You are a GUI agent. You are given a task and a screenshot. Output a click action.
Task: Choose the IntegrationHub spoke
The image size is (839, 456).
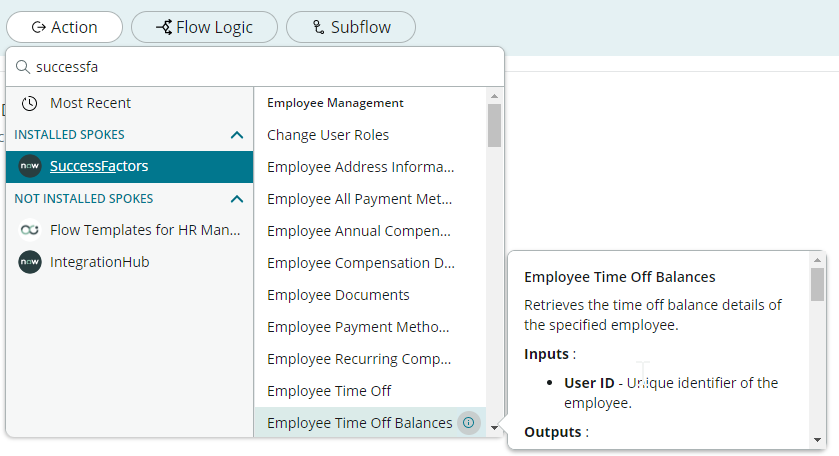129,262
